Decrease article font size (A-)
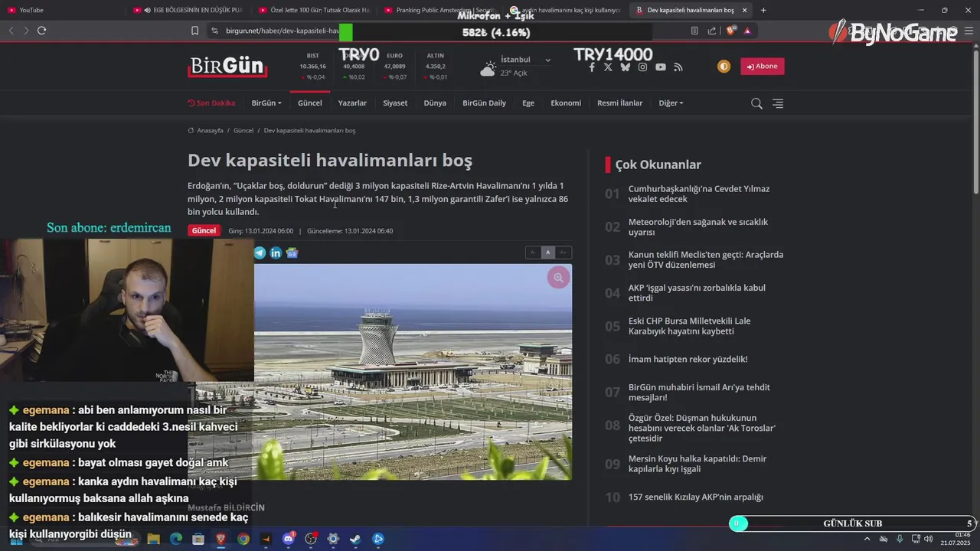980x551 pixels. [x=533, y=253]
